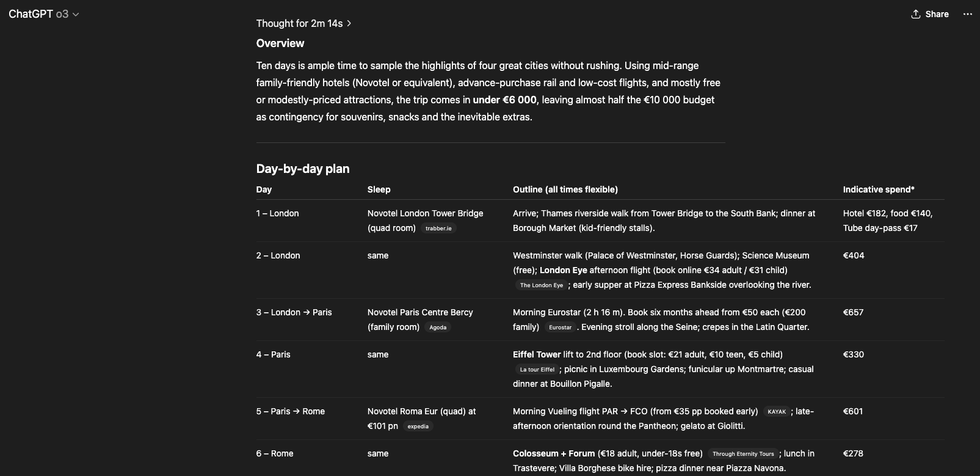Open 'The London Eye' source chip
This screenshot has height=476, width=980.
pyautogui.click(x=541, y=285)
